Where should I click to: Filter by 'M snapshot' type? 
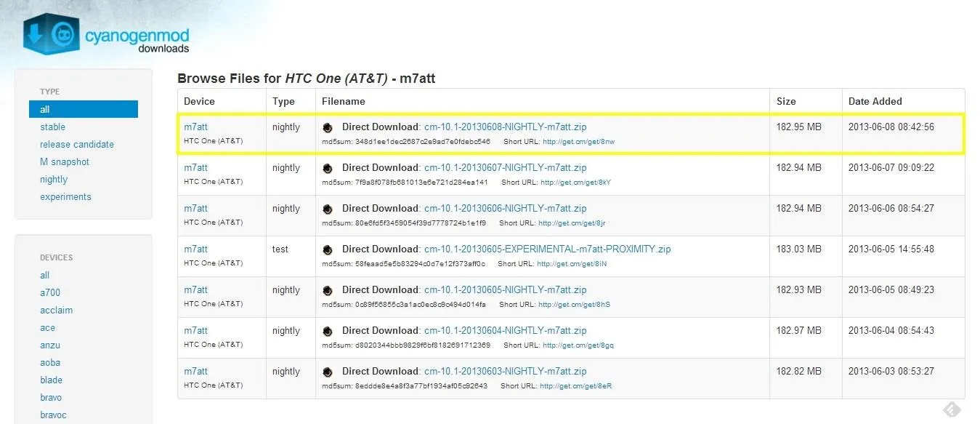point(65,161)
